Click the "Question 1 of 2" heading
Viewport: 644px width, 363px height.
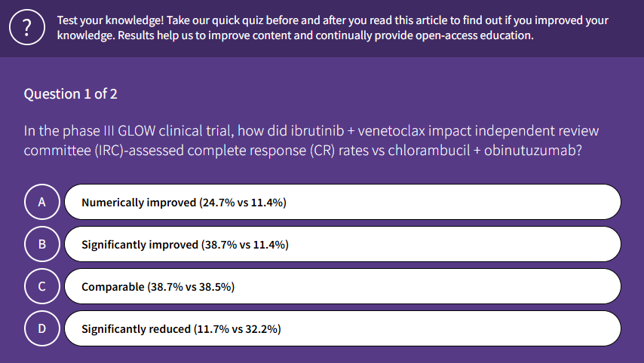point(71,94)
